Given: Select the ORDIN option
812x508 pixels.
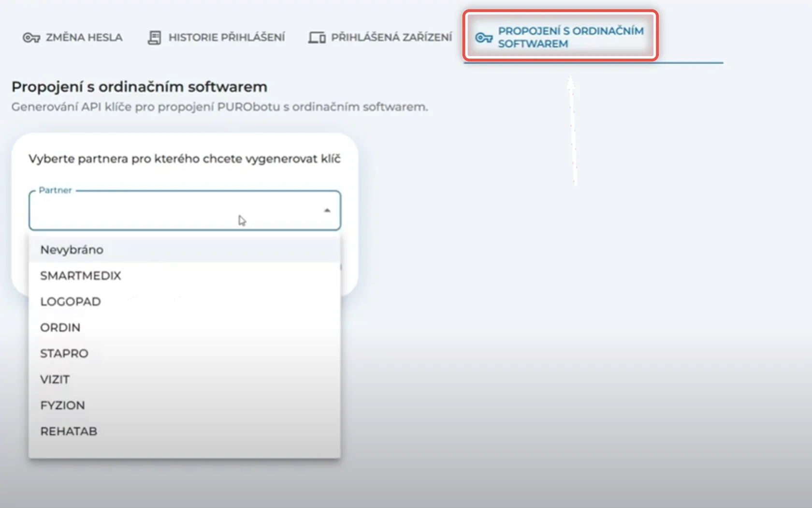Looking at the screenshot, I should tap(185, 328).
